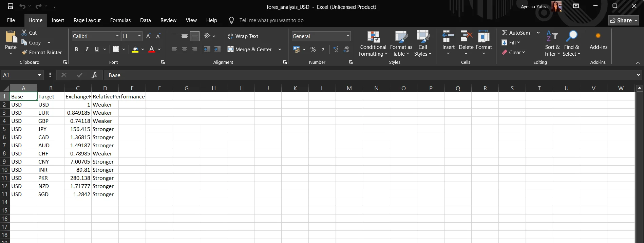Toggle Italic formatting

coord(87,50)
